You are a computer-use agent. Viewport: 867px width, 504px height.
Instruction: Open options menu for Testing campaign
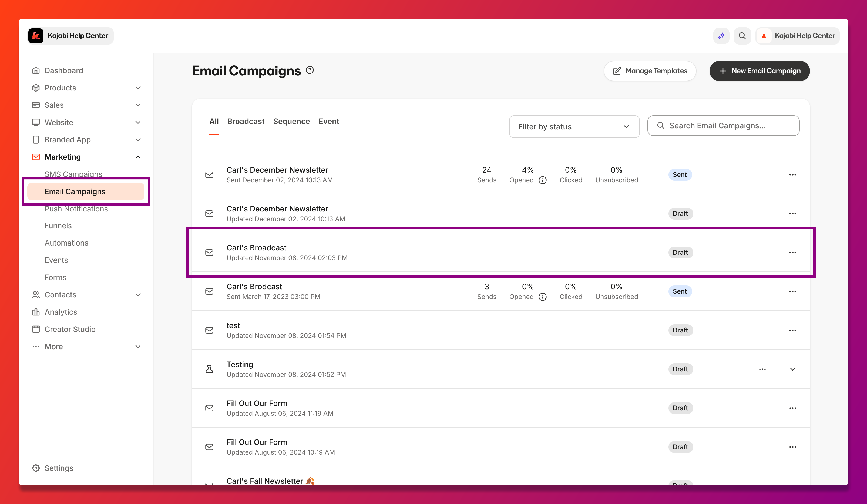point(762,369)
